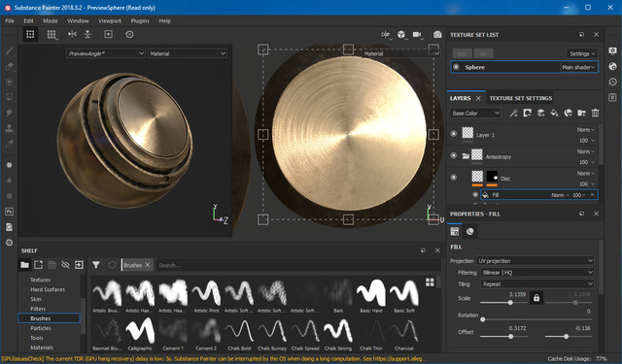This screenshot has width=622, height=364.
Task: Click the 3D cube perspective icon
Action: [401, 35]
